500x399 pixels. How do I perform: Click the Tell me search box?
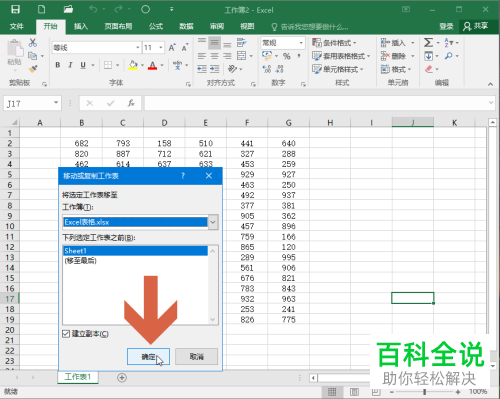pos(310,27)
